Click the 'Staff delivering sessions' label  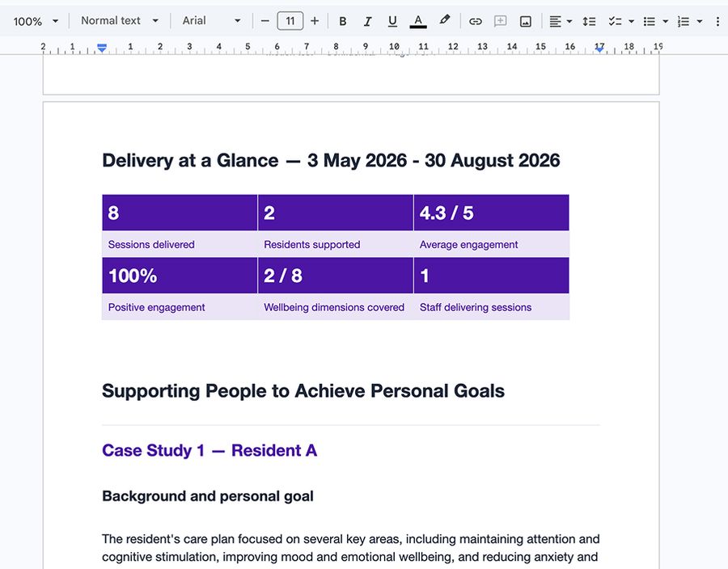coord(476,307)
